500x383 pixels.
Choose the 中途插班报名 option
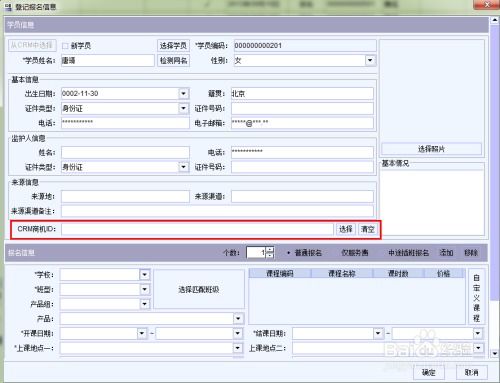[x=408, y=253]
